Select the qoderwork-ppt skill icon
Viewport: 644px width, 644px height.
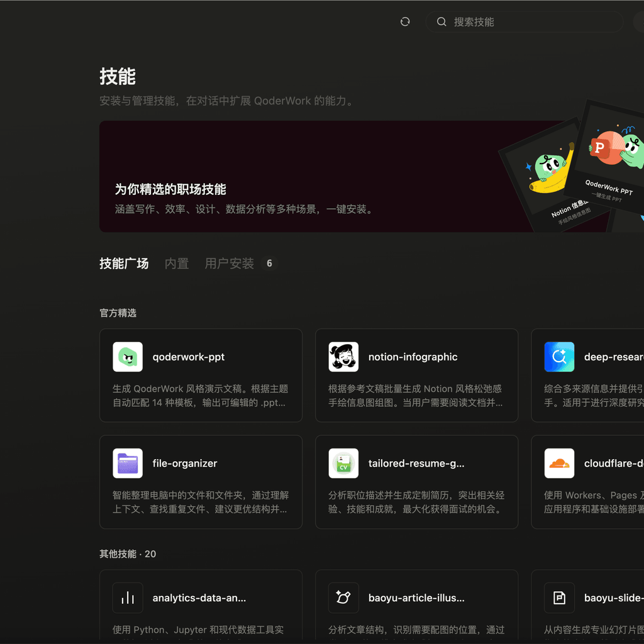128,357
